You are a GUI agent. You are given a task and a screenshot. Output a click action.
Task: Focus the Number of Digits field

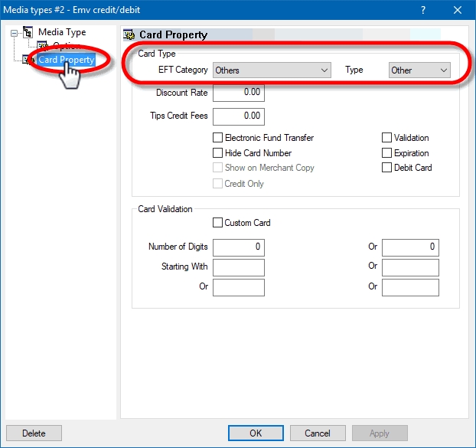[238, 247]
